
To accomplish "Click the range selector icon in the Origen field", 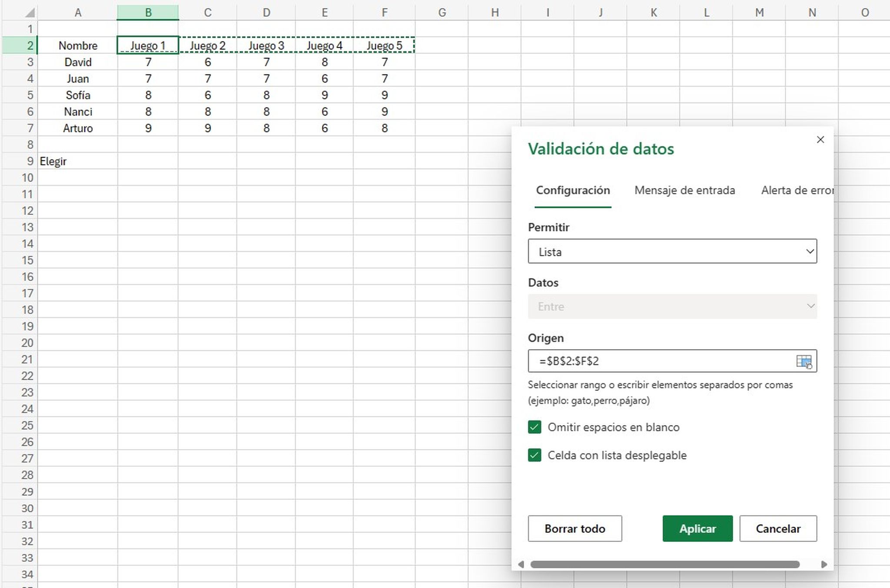I will click(805, 361).
